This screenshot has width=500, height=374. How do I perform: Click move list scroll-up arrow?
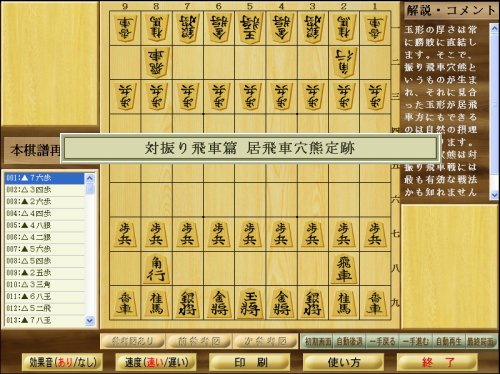pyautogui.click(x=90, y=178)
